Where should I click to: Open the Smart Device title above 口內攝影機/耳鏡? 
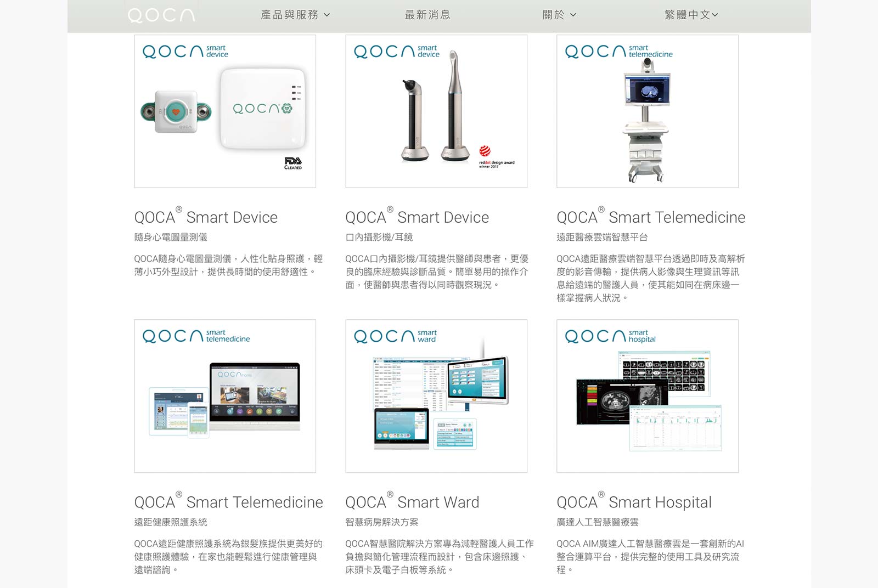point(417,216)
